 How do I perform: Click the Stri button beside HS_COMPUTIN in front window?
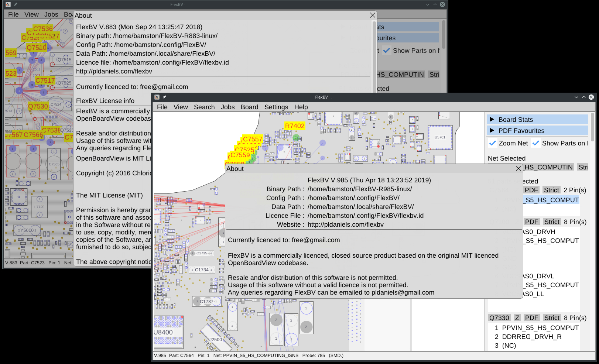(x=583, y=167)
